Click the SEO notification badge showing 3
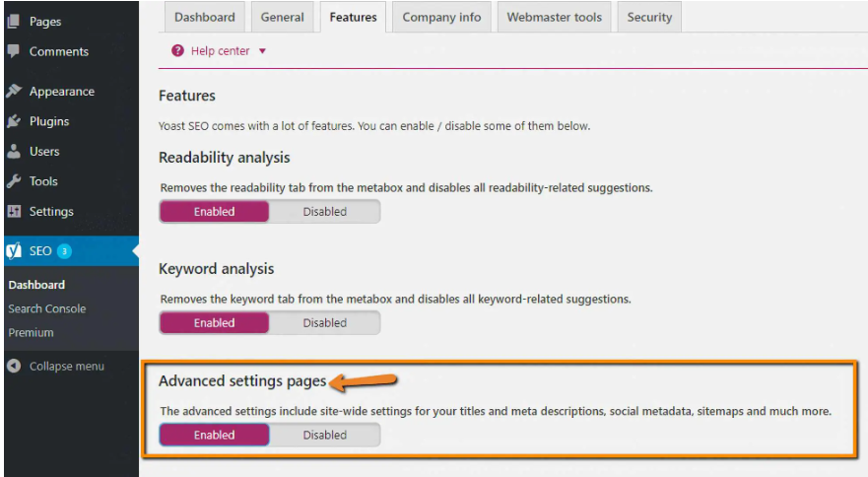 click(64, 251)
